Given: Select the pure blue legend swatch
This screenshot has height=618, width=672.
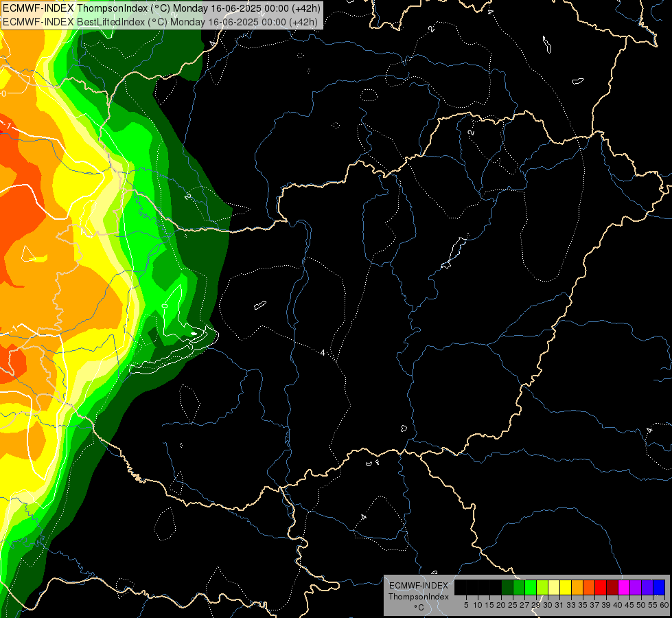Looking at the screenshot, I should coord(659,587).
